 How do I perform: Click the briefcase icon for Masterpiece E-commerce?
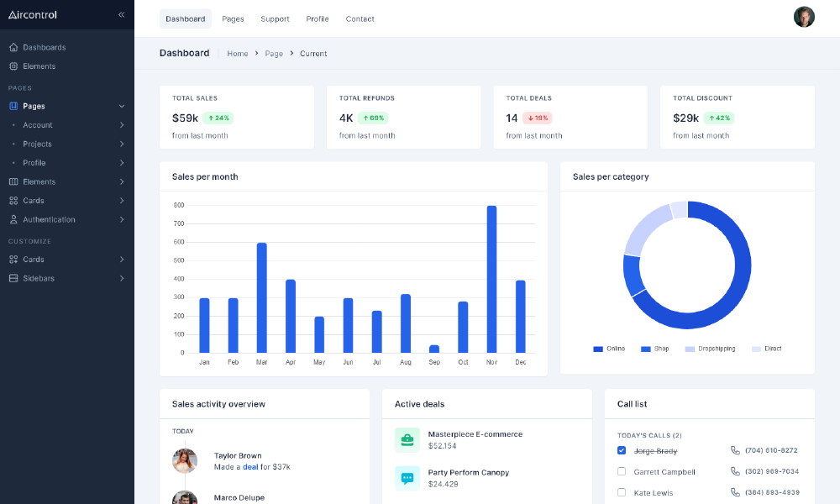407,439
